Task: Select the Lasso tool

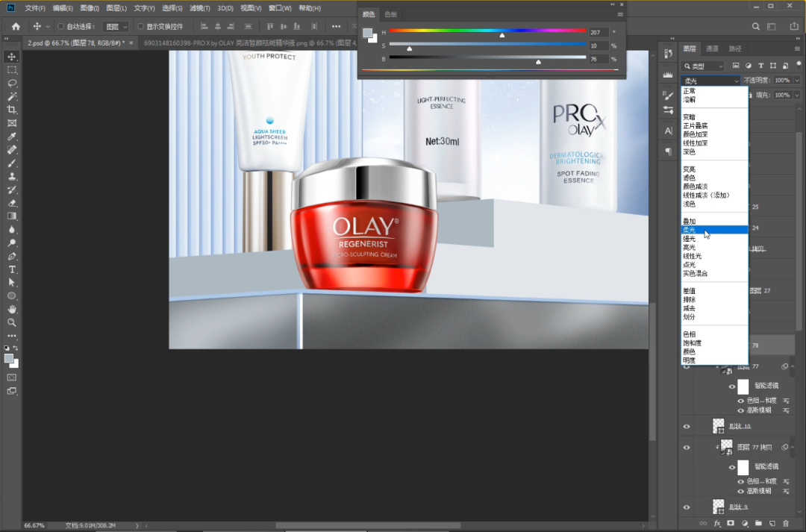Action: pos(12,84)
